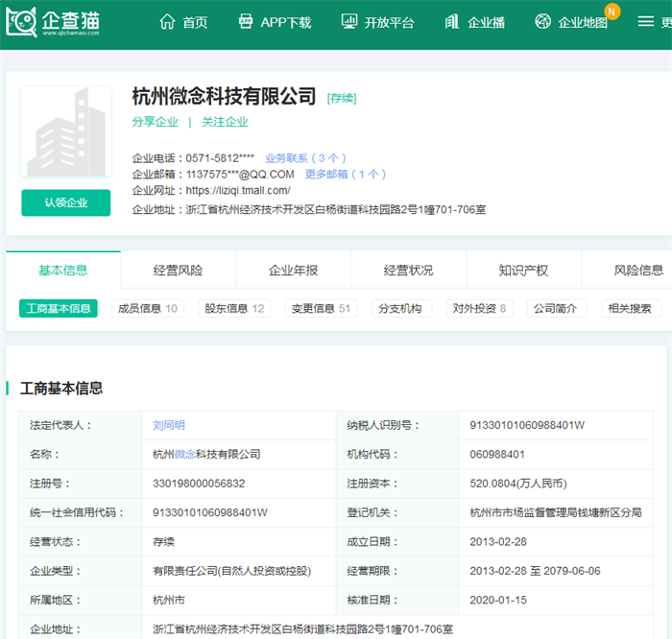672x639 pixels.
Task: Open APP下载 in the top navigation
Action: point(286,22)
